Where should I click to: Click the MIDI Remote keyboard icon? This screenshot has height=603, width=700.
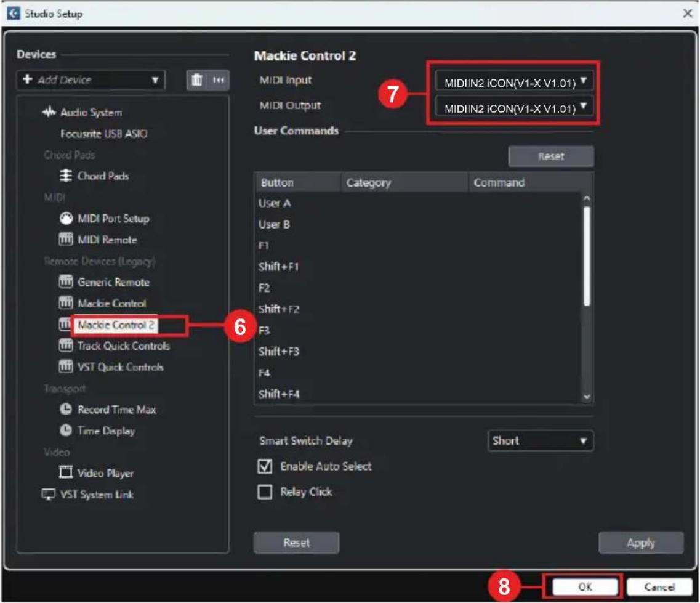point(66,239)
